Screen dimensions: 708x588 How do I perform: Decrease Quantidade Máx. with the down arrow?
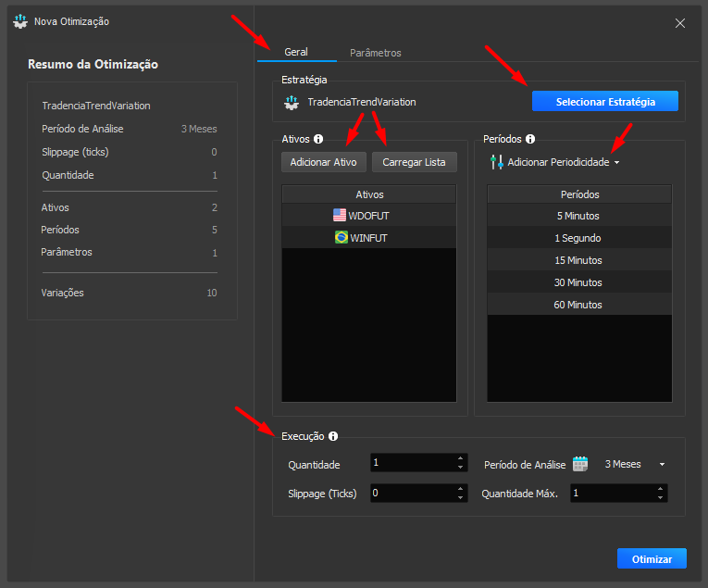pyautogui.click(x=660, y=497)
